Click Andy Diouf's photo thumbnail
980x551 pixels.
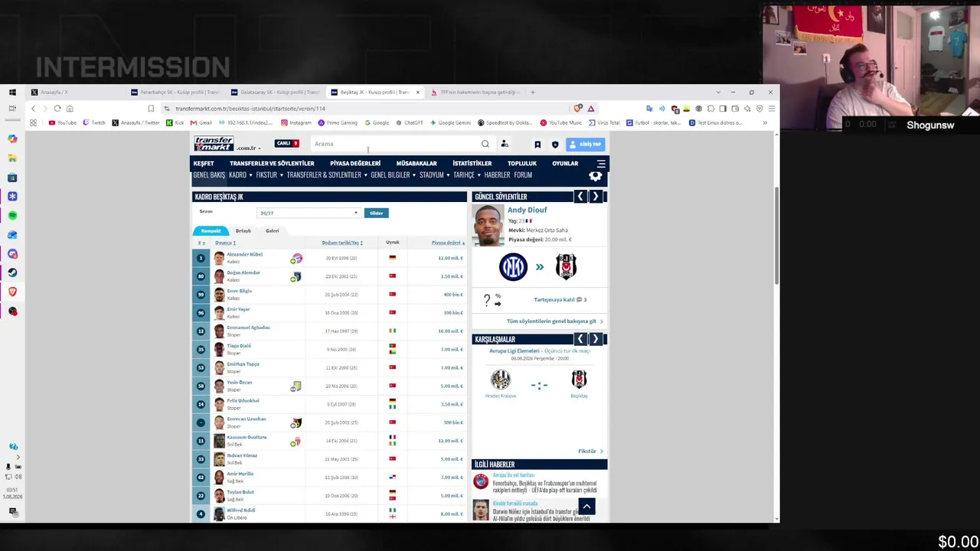pos(488,225)
